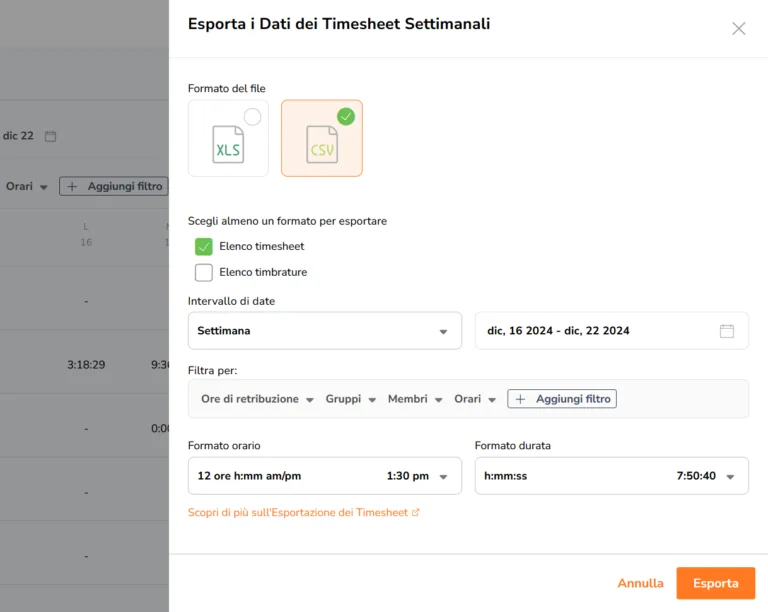
Task: Expand the Ore di retribuzione filter
Action: (x=257, y=399)
